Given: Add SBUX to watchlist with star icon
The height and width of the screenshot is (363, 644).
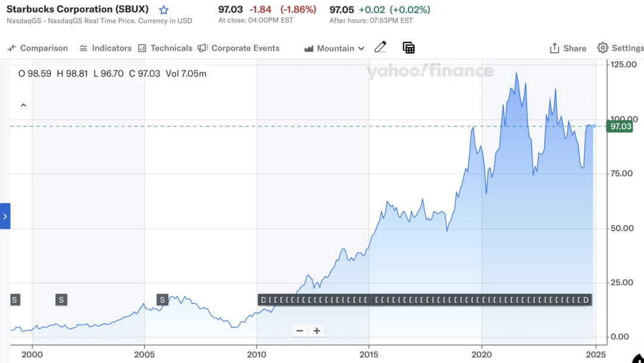Looking at the screenshot, I should pos(163,10).
